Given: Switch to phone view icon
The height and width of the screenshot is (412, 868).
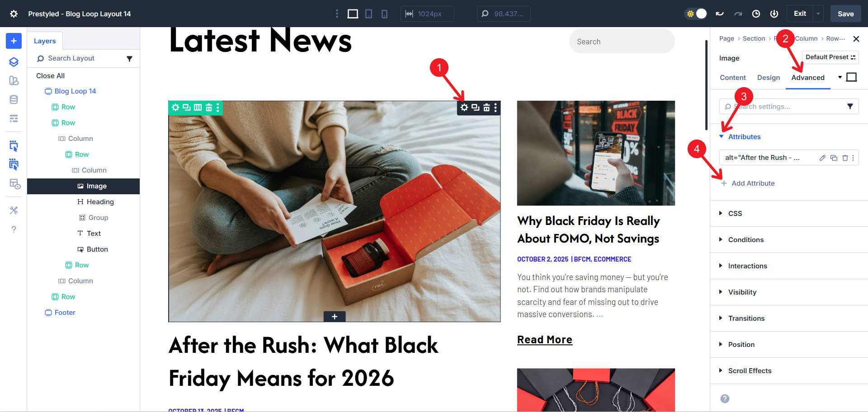Looking at the screenshot, I should tap(384, 14).
